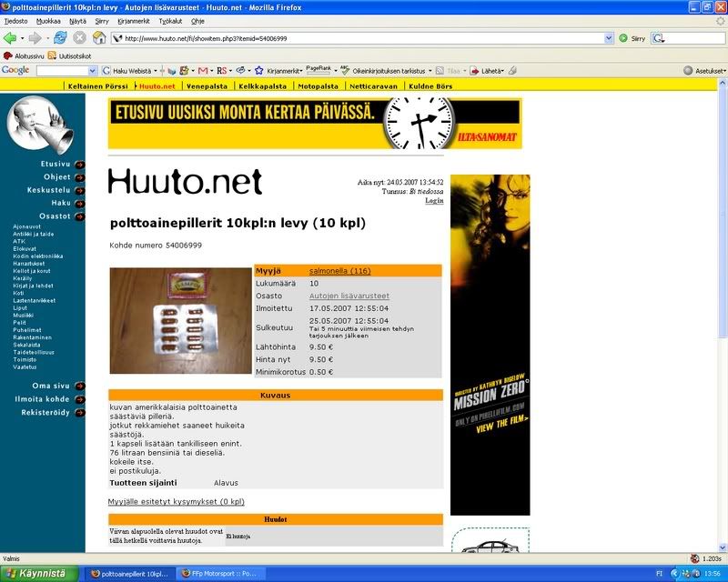The height and width of the screenshot is (582, 728).
Task: Click the Google logo on the toolbar
Action: click(x=15, y=71)
